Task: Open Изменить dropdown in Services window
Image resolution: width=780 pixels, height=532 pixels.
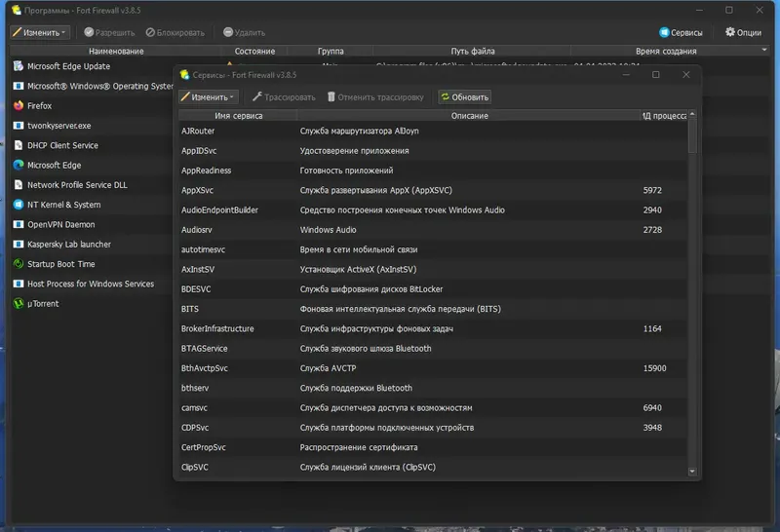Action: [209, 97]
